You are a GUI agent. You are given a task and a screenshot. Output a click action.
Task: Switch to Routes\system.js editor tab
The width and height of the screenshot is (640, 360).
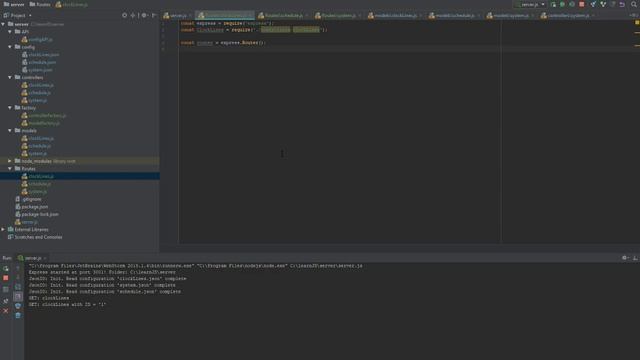point(338,16)
